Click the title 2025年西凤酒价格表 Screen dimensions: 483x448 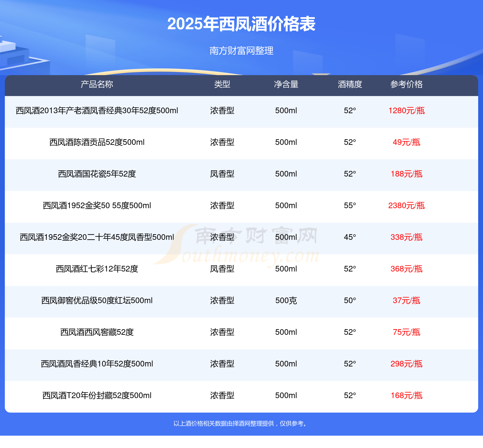[x=241, y=24]
